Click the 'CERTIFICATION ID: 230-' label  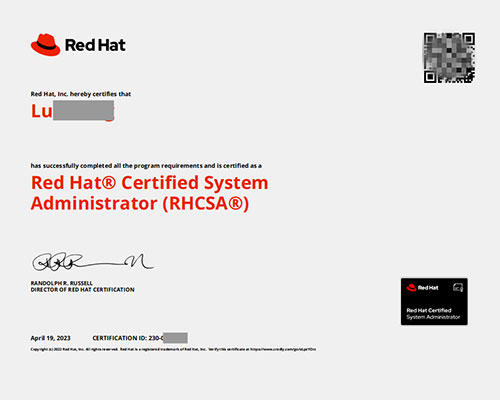128,338
